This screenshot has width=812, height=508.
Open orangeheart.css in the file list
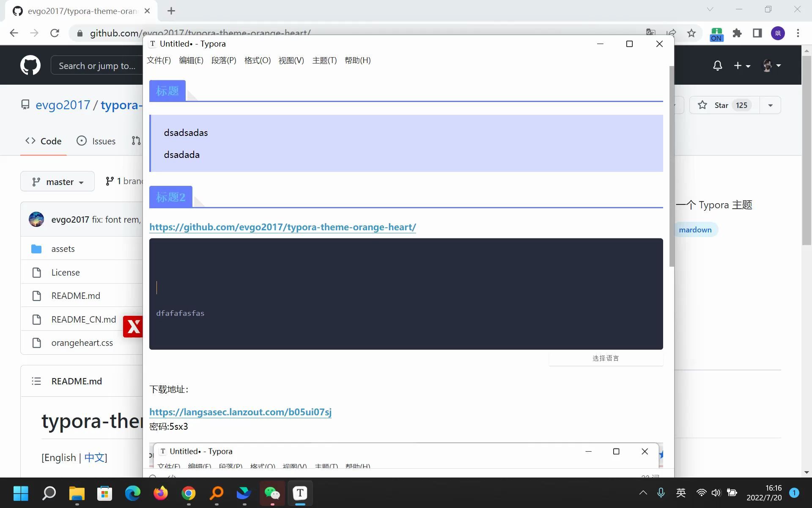[82, 343]
